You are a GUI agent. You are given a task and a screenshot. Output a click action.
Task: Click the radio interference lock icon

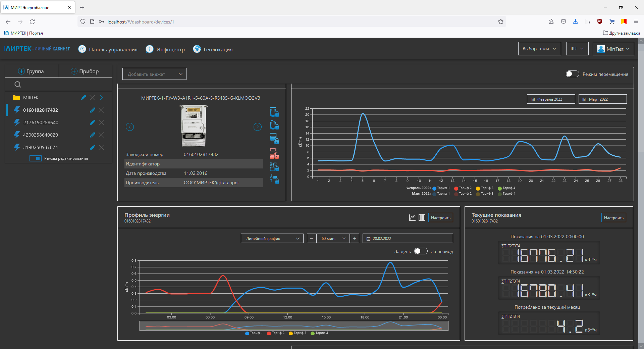(x=274, y=166)
